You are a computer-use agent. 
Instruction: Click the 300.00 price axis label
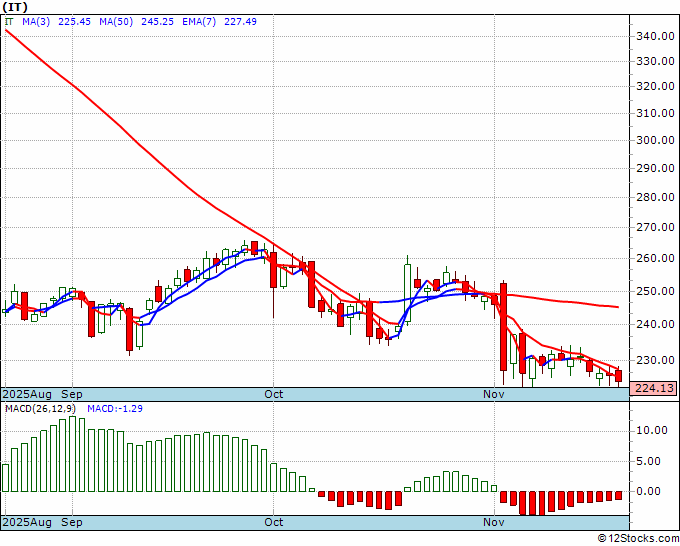pyautogui.click(x=655, y=141)
